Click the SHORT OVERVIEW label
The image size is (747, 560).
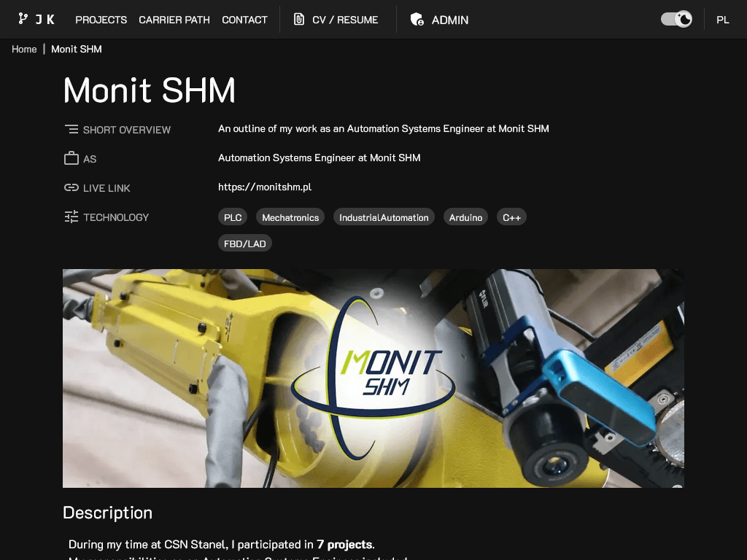127,130
